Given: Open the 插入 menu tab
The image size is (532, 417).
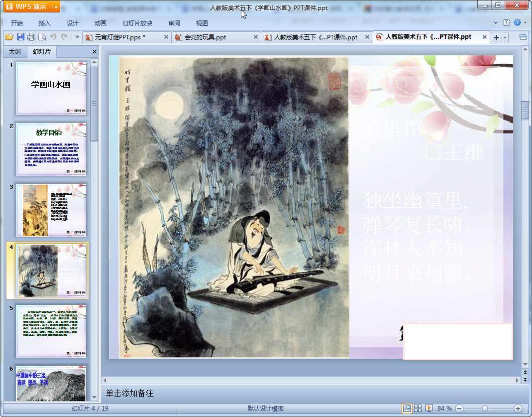Looking at the screenshot, I should click(44, 23).
